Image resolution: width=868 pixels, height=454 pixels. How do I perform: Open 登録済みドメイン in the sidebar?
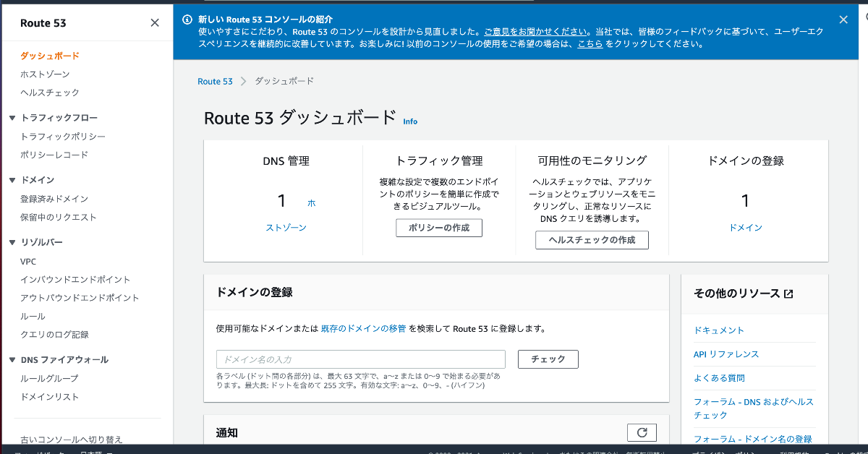pyautogui.click(x=54, y=199)
